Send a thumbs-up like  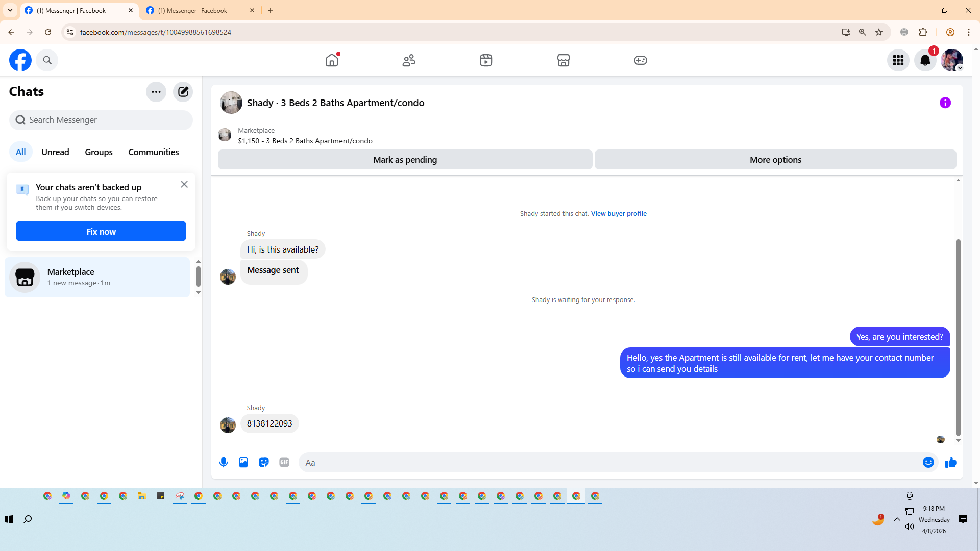tap(950, 462)
